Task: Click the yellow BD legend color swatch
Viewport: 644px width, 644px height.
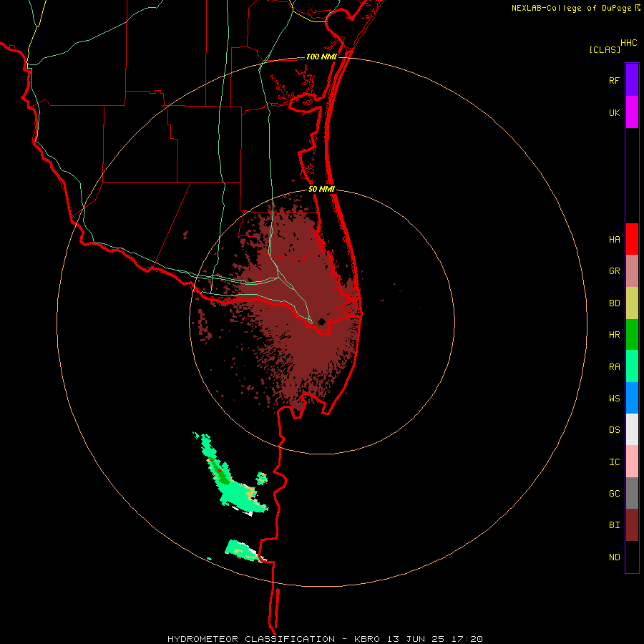Action: point(632,303)
